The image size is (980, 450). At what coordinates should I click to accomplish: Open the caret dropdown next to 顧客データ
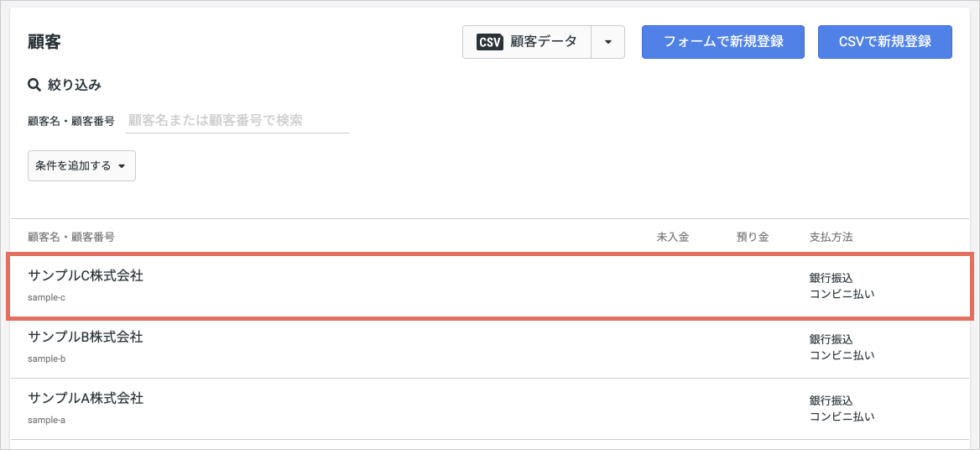[608, 42]
